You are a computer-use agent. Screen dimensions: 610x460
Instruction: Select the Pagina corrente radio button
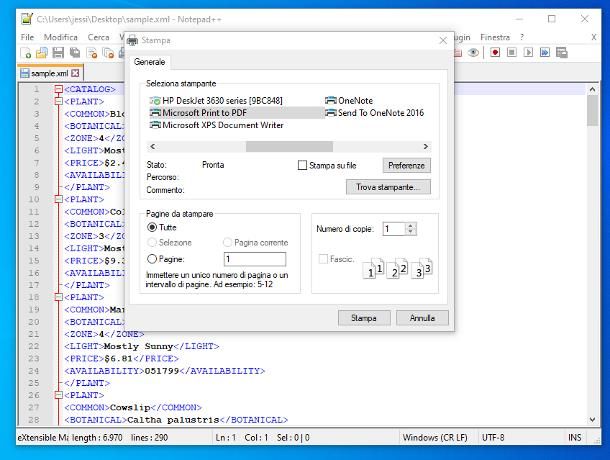pyautogui.click(x=227, y=242)
